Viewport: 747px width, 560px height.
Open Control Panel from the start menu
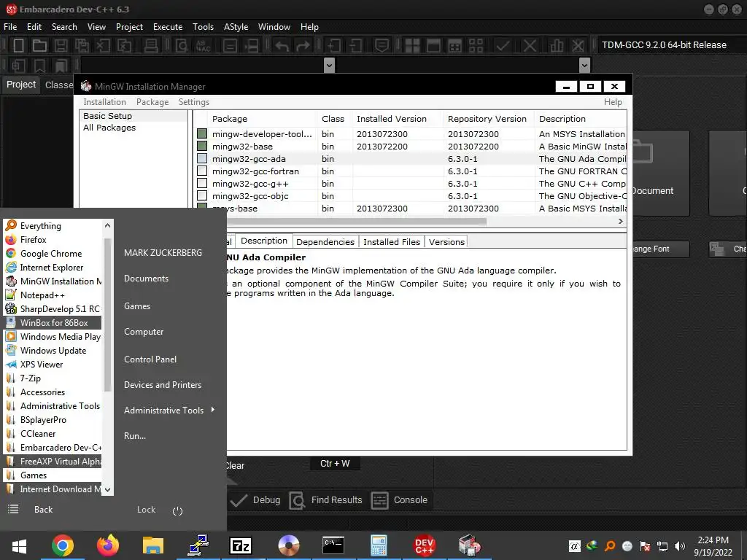pyautogui.click(x=150, y=359)
